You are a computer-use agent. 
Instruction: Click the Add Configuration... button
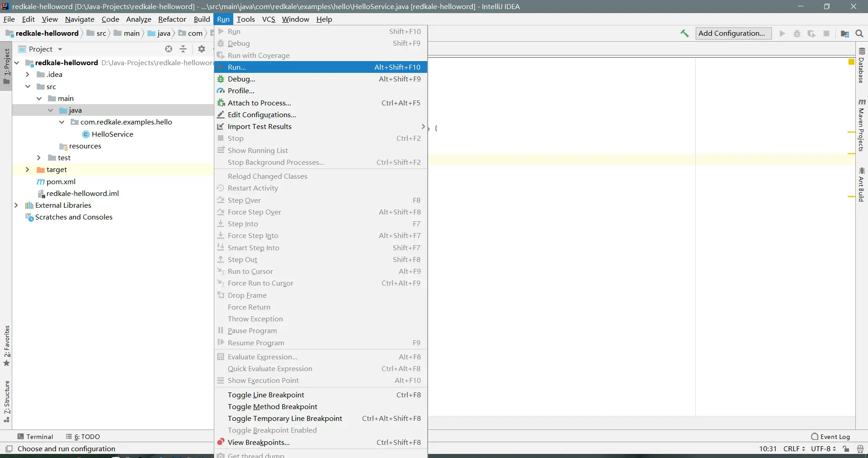733,33
